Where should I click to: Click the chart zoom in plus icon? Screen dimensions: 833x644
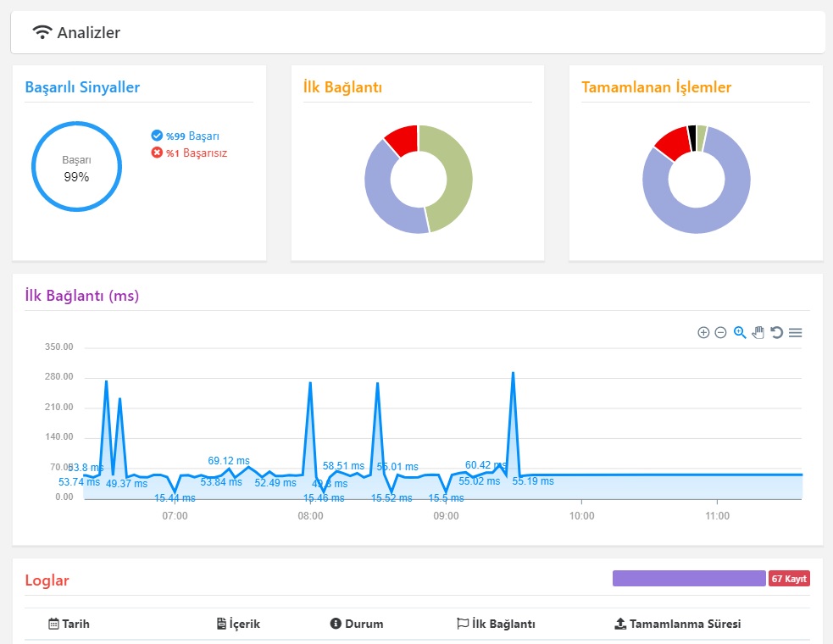coord(703,333)
